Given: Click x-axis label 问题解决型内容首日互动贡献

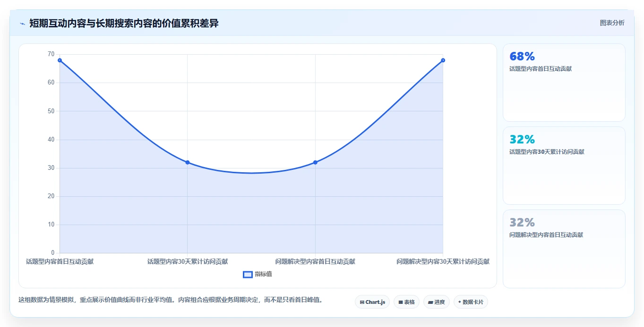Looking at the screenshot, I should (315, 261).
